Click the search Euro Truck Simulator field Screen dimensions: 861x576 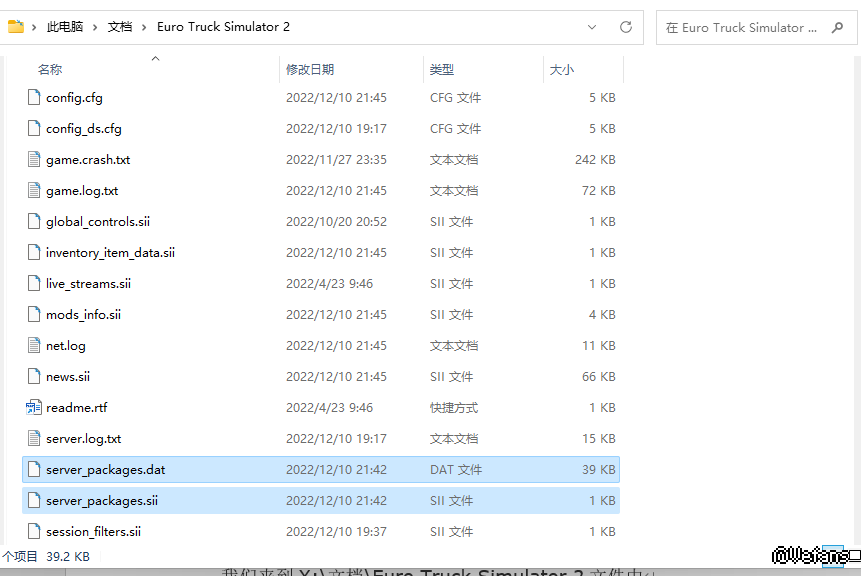pyautogui.click(x=745, y=28)
